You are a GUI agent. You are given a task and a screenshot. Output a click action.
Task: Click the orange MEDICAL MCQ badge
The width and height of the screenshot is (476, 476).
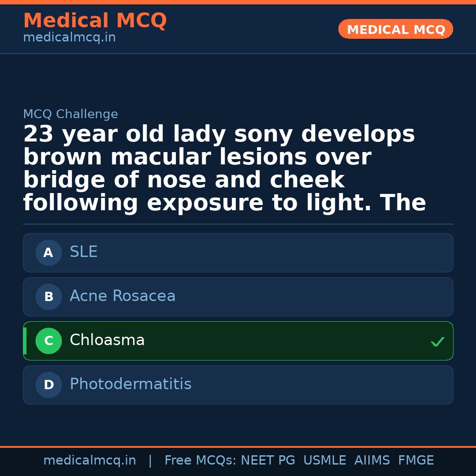[395, 30]
